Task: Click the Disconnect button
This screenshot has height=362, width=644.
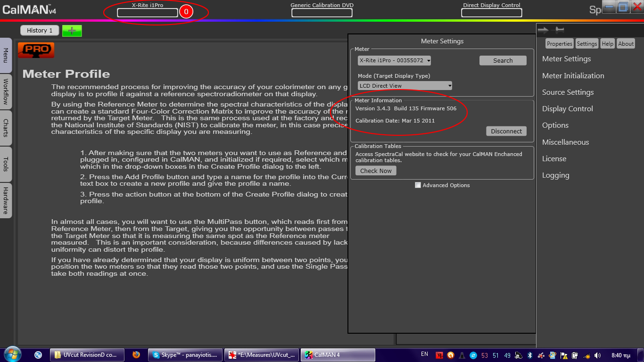Action: point(506,131)
